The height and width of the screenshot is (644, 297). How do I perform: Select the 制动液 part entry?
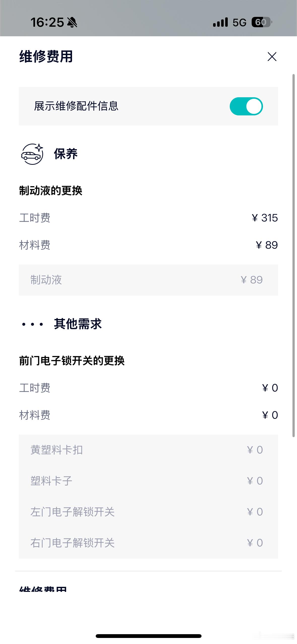click(x=148, y=280)
